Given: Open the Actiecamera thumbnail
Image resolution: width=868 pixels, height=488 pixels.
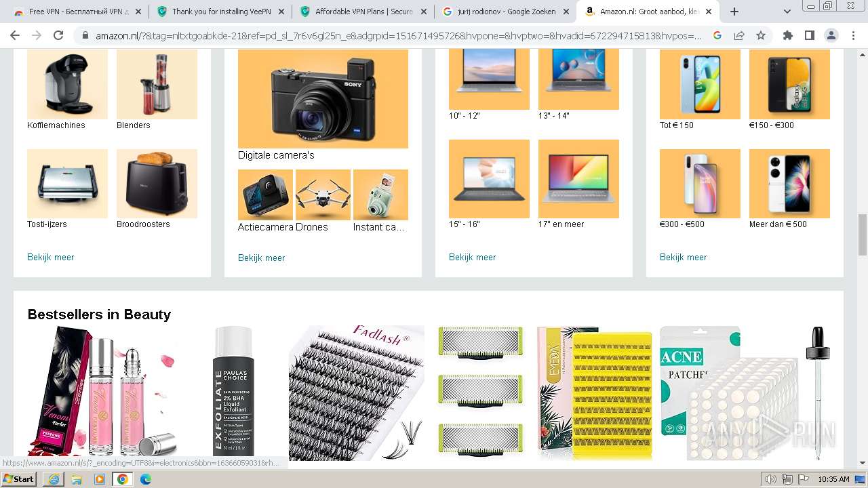Looking at the screenshot, I should click(x=265, y=195).
